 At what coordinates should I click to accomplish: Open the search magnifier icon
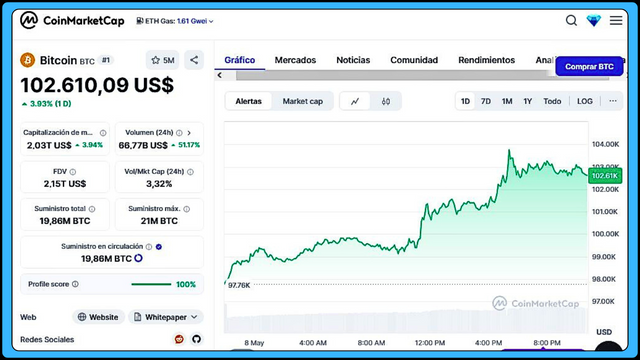click(571, 20)
